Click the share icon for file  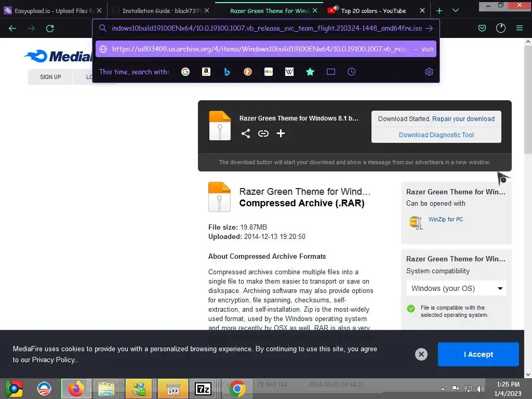[246, 134]
